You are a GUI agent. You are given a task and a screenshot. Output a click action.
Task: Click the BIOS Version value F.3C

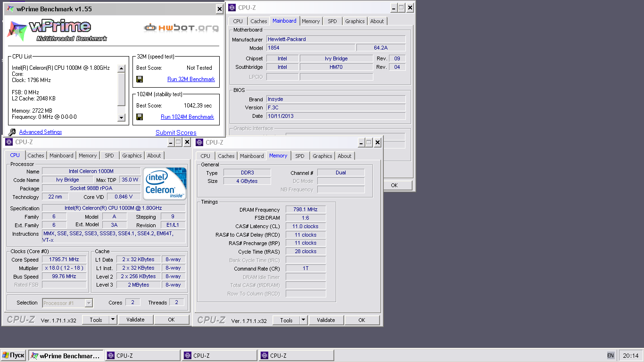[x=336, y=107]
